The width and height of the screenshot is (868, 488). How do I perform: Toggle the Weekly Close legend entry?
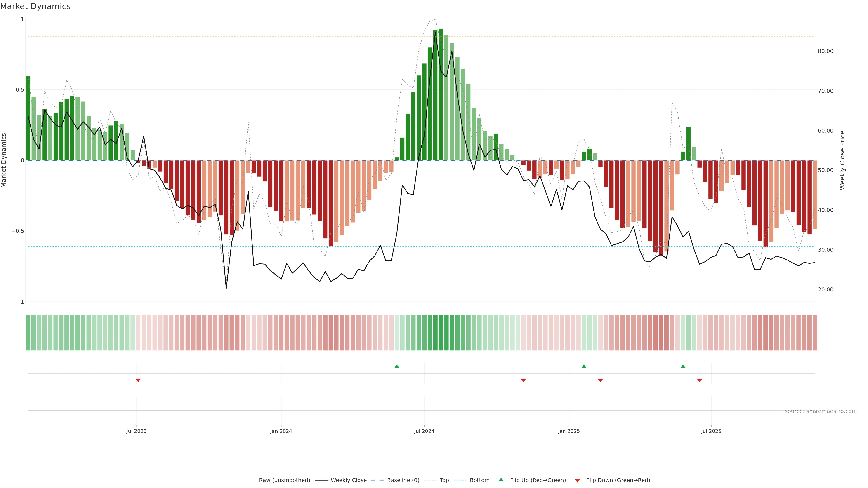tap(348, 480)
